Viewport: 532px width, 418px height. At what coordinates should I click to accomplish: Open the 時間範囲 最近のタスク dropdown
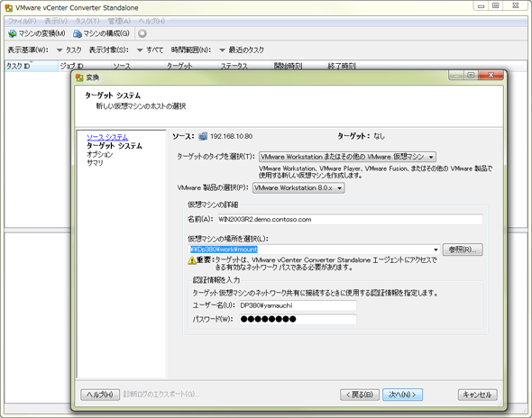(x=242, y=50)
